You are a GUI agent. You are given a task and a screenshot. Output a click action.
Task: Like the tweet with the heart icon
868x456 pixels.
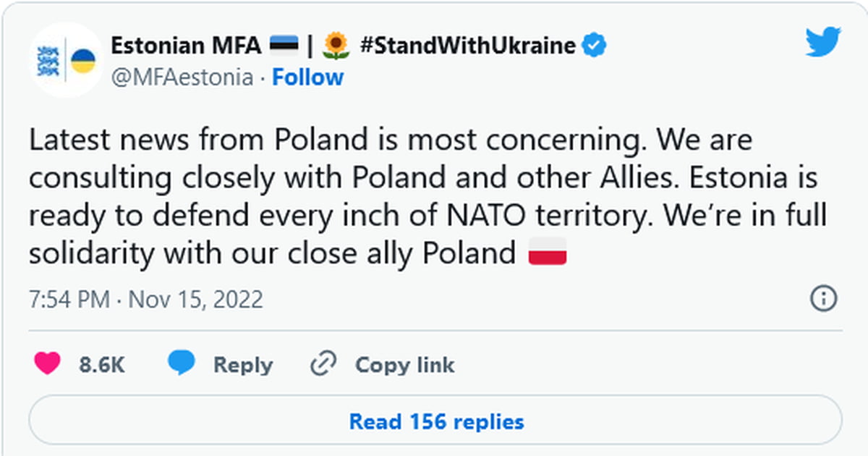tap(48, 364)
